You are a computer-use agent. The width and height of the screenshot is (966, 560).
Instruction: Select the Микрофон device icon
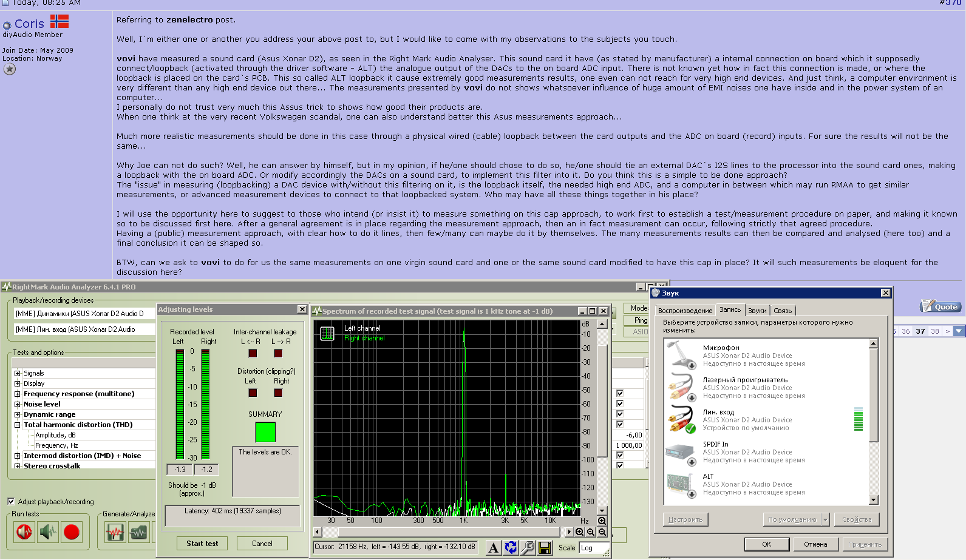tap(681, 355)
